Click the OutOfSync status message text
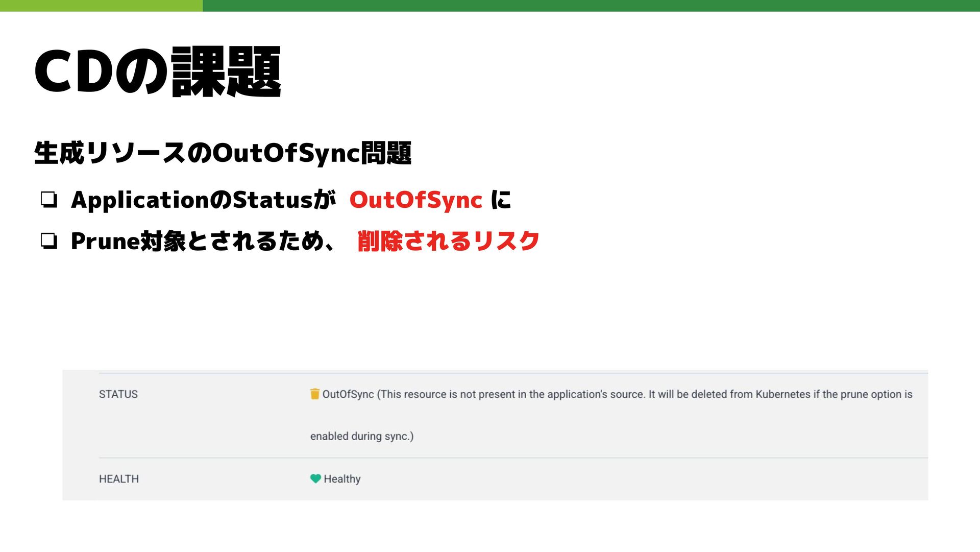 [611, 415]
